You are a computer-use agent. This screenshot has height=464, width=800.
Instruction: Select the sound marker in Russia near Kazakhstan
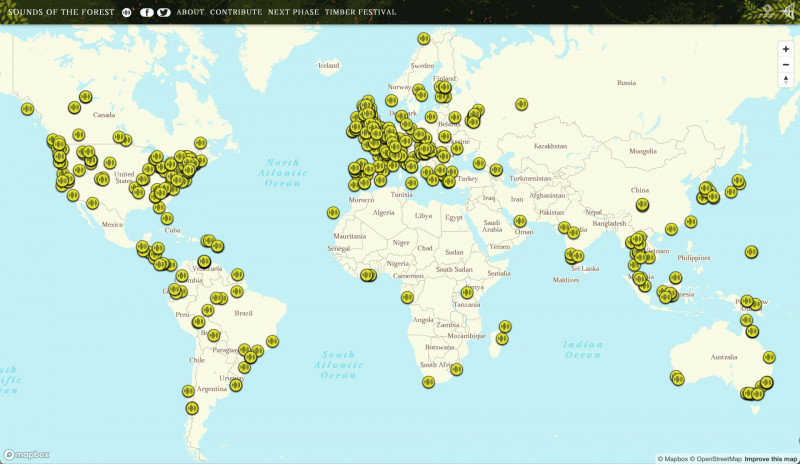(x=521, y=104)
